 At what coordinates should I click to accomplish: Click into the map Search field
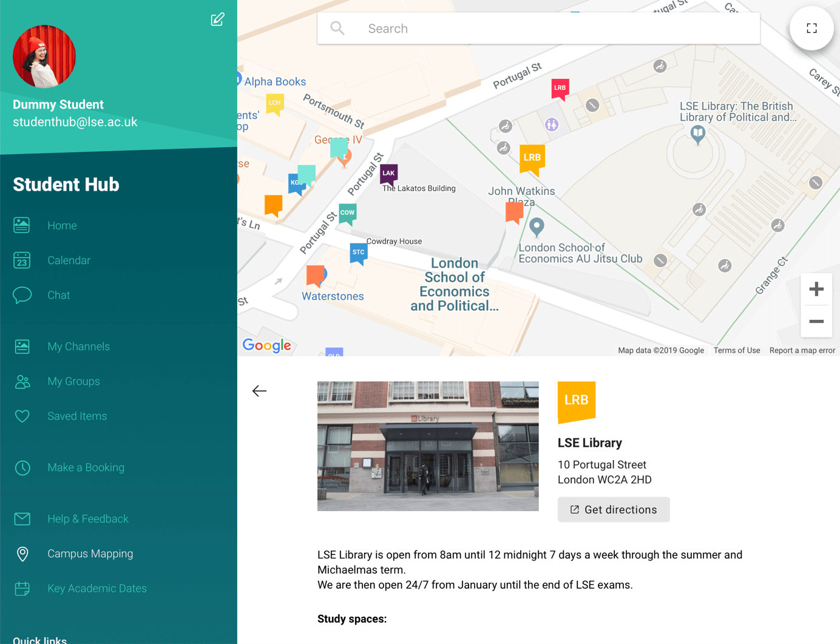(538, 29)
